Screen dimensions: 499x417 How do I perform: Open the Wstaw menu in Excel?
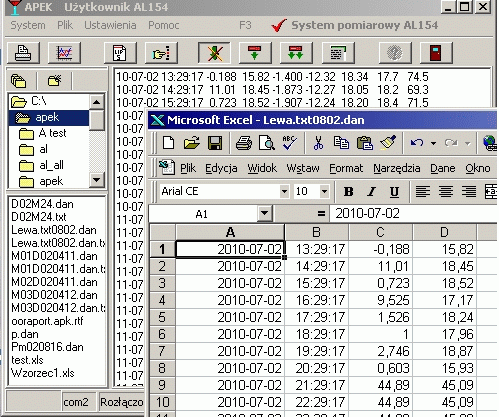click(x=303, y=168)
